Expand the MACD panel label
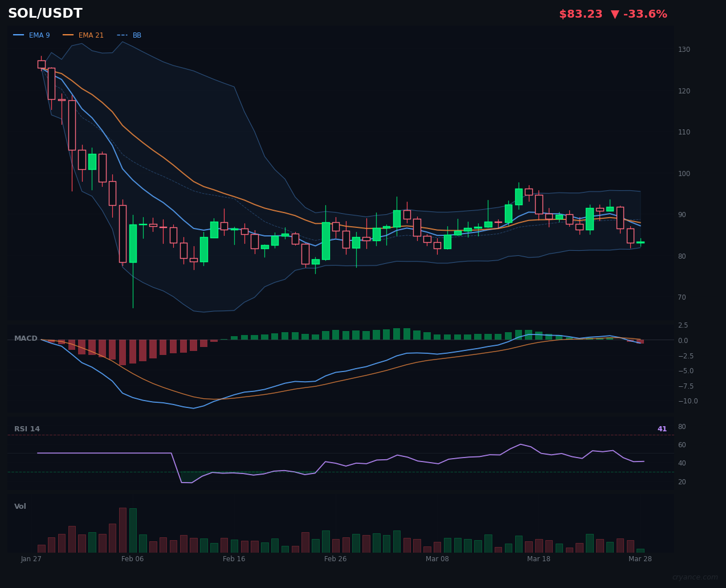This screenshot has width=726, height=588. pos(26,338)
